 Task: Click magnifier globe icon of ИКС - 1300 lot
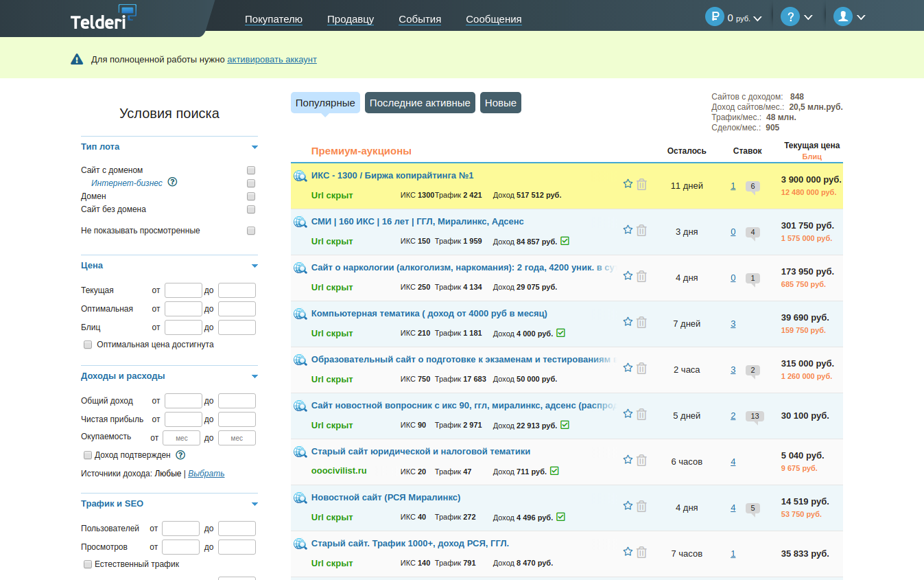click(x=300, y=176)
